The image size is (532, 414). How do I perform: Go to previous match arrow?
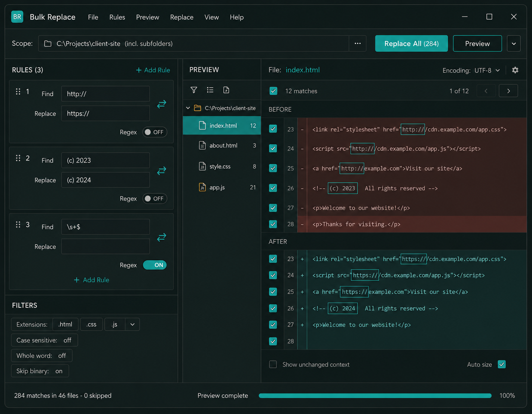pos(486,91)
